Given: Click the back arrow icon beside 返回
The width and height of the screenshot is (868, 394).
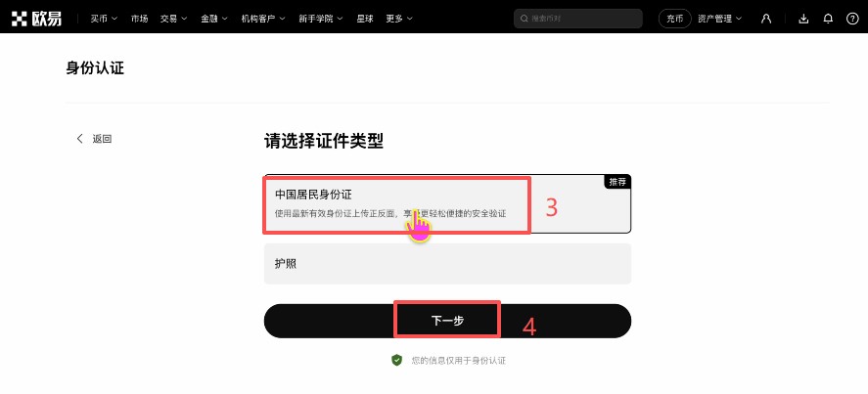Looking at the screenshot, I should [79, 139].
